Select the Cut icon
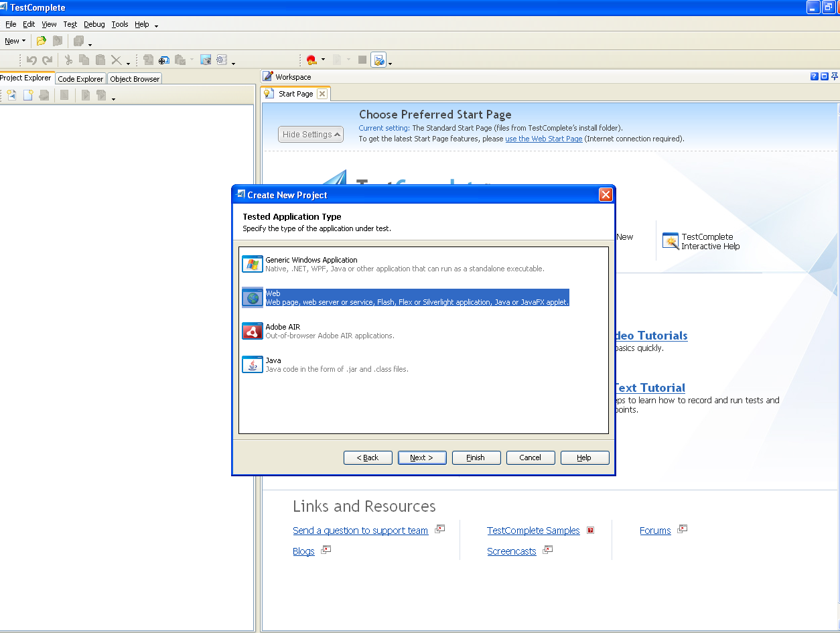840x633 pixels. [68, 60]
